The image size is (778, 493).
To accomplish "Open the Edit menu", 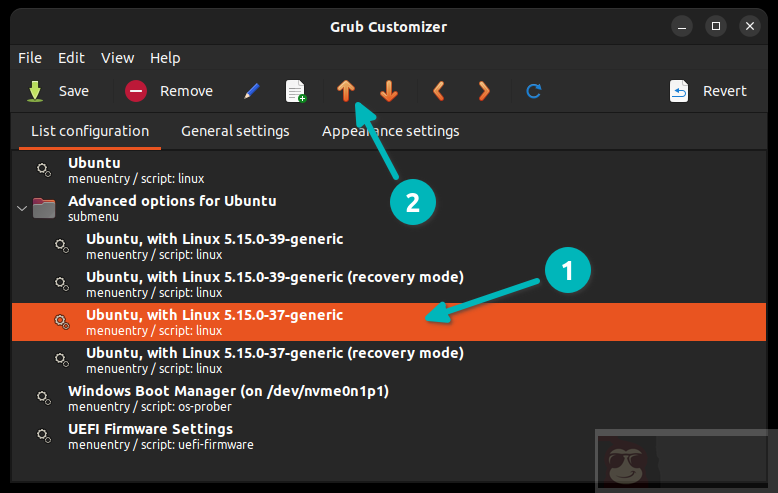I will coord(71,58).
